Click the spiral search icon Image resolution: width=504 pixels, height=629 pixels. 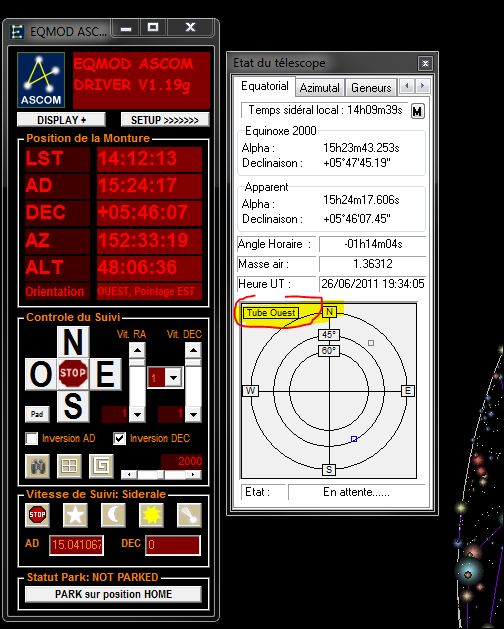point(102,466)
